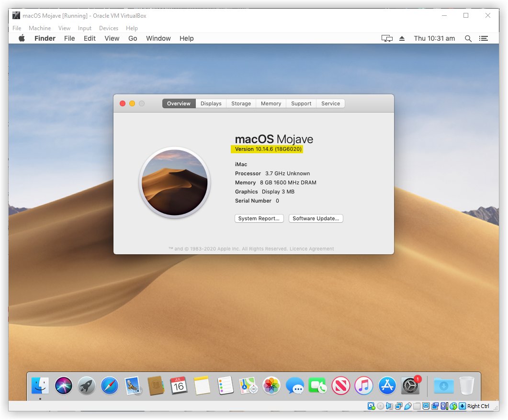508x420 pixels.
Task: Open the News app in Dock
Action: click(341, 386)
